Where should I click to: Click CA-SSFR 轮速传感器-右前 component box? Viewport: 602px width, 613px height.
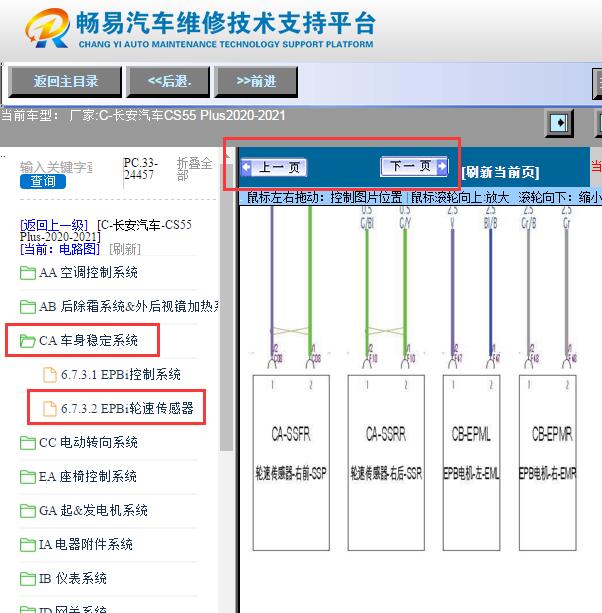coord(291,463)
